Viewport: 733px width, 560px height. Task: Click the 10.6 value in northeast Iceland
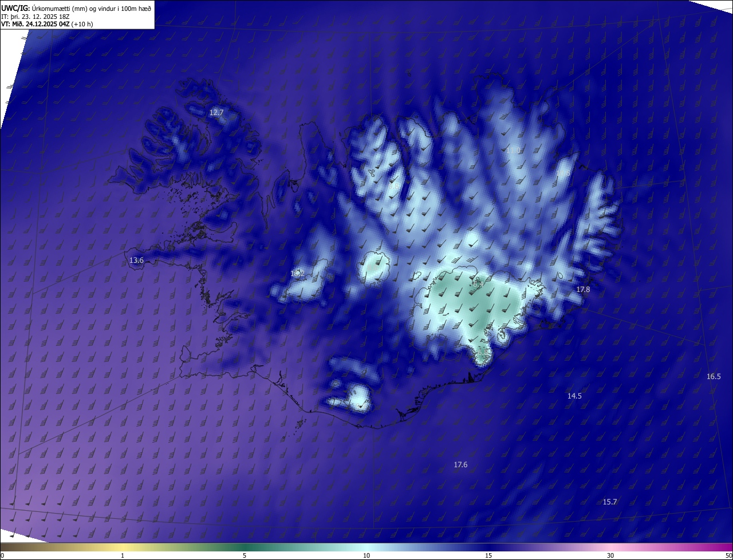click(563, 173)
